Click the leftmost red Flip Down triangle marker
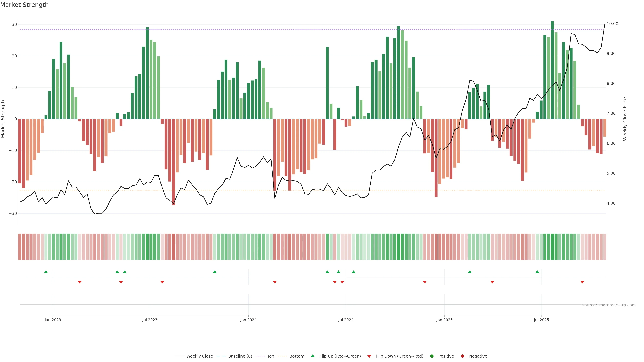The height and width of the screenshot is (362, 644). click(x=80, y=282)
